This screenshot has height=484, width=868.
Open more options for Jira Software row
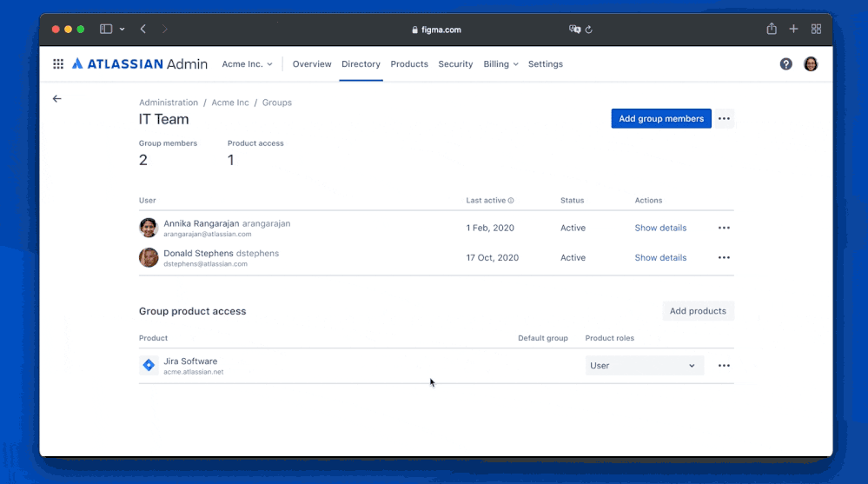tap(724, 366)
